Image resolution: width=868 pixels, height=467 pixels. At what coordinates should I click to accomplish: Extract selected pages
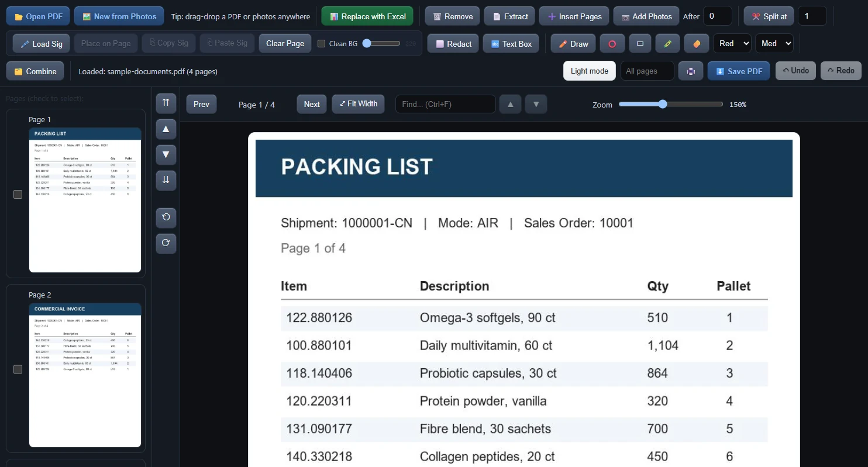(x=509, y=16)
